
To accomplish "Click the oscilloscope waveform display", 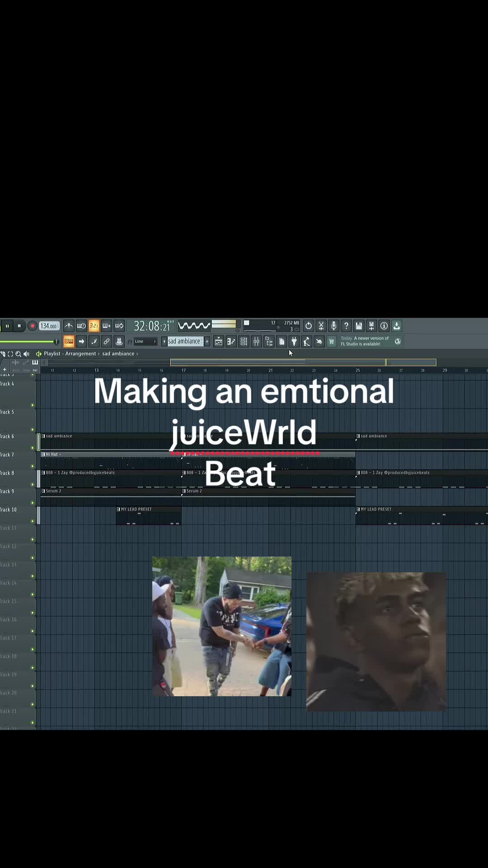I will point(194,325).
